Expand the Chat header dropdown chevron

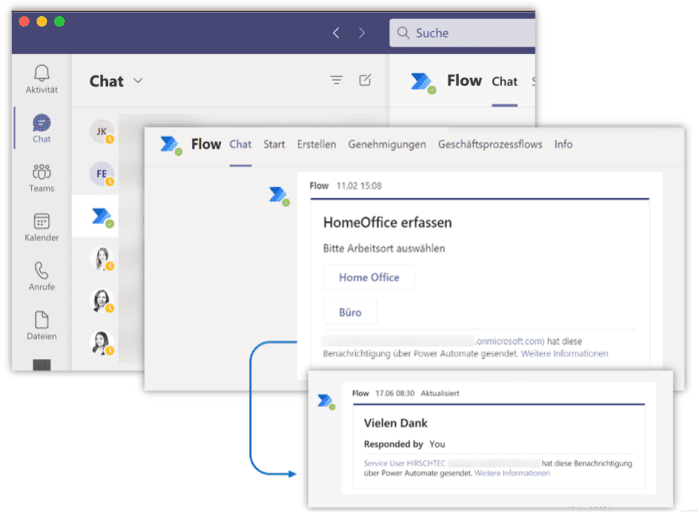[138, 81]
